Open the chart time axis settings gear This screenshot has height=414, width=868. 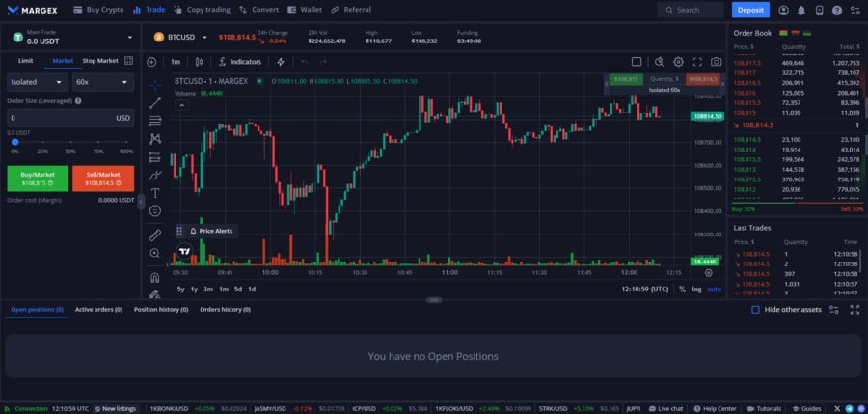708,273
